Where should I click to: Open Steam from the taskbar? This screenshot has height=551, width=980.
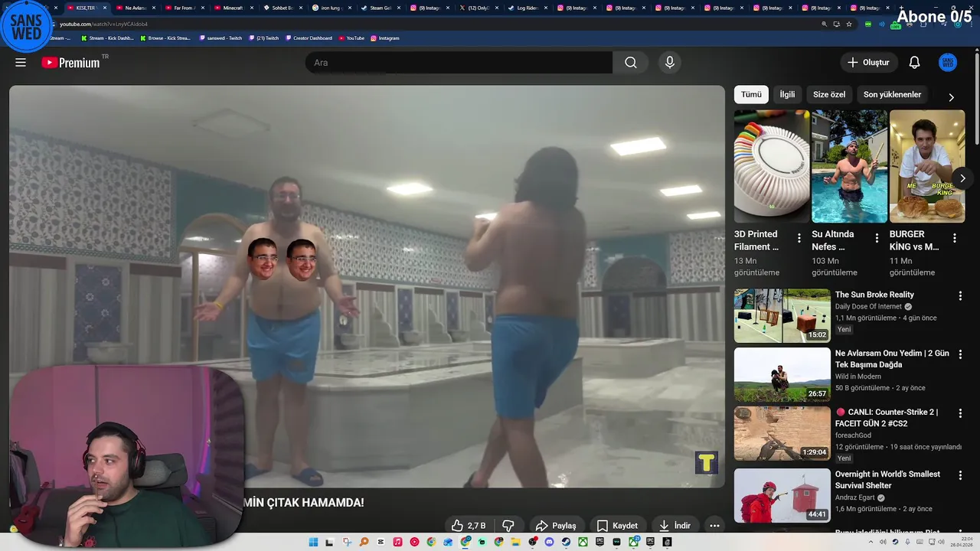(566, 542)
